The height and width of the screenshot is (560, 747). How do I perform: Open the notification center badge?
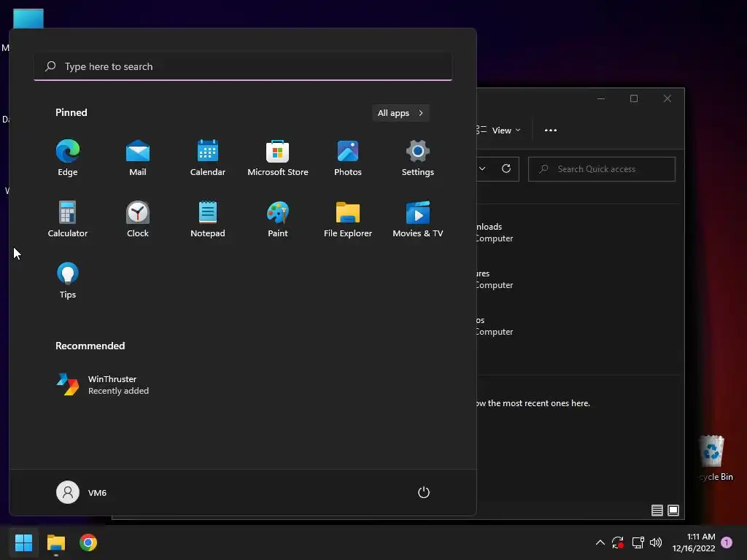(727, 542)
